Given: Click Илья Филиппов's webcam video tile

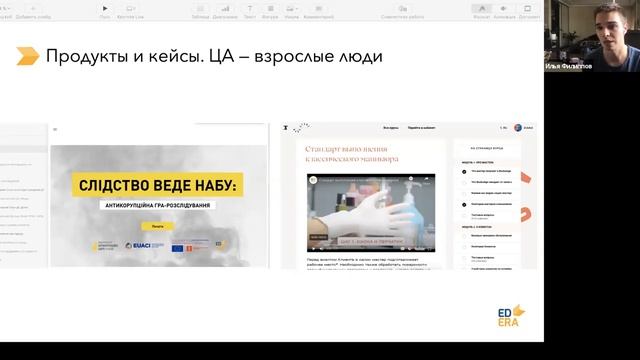Looking at the screenshot, I should tap(592, 36).
